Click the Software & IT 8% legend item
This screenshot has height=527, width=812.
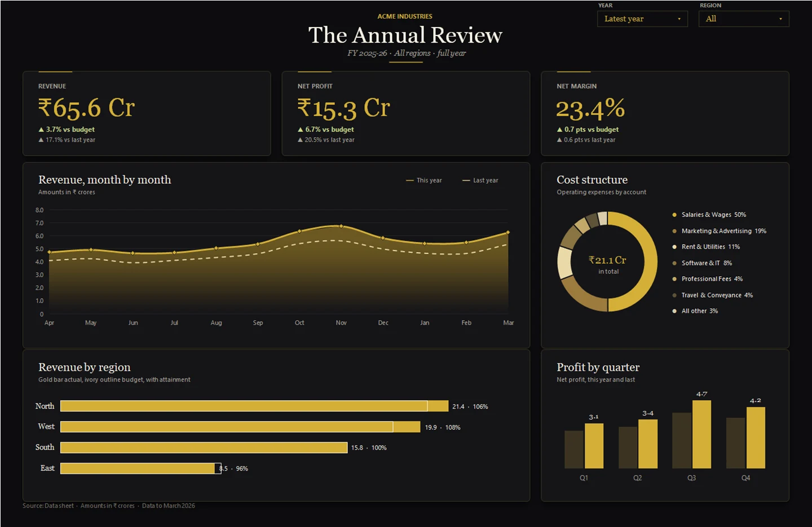[701, 263]
